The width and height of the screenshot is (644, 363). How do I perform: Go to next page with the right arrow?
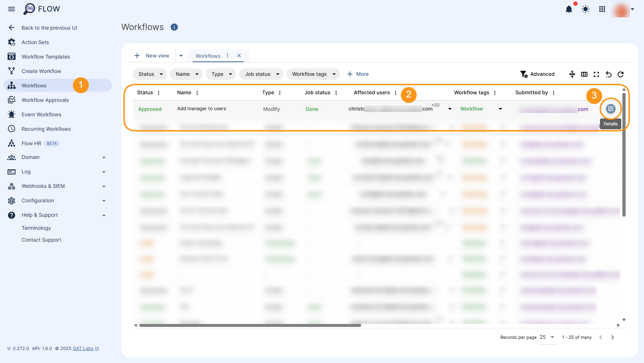click(x=612, y=337)
